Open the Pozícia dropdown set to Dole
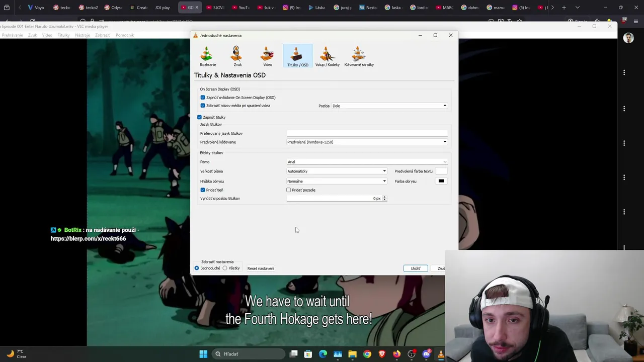 pyautogui.click(x=389, y=106)
